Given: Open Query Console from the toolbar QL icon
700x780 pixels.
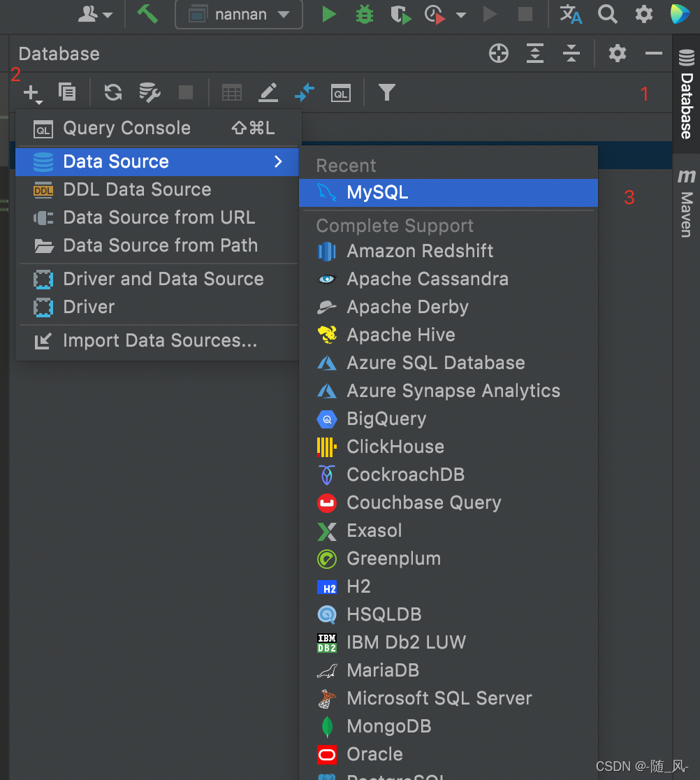Looking at the screenshot, I should click(340, 93).
